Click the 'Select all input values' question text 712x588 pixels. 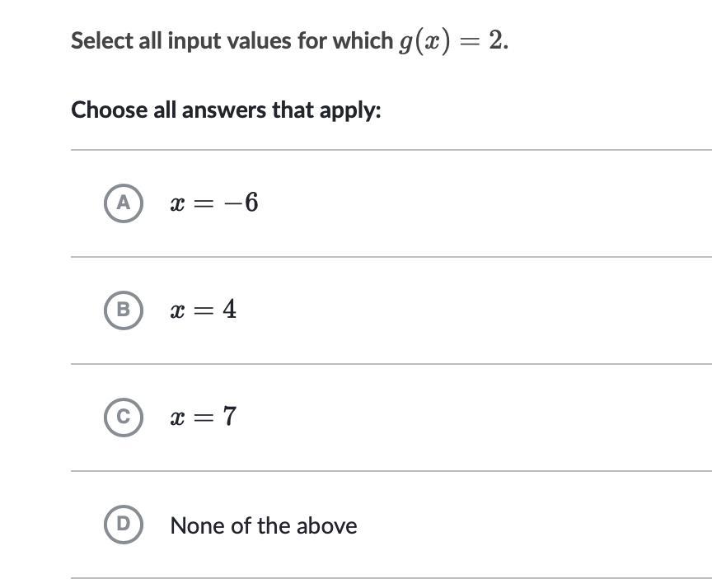(x=232, y=41)
